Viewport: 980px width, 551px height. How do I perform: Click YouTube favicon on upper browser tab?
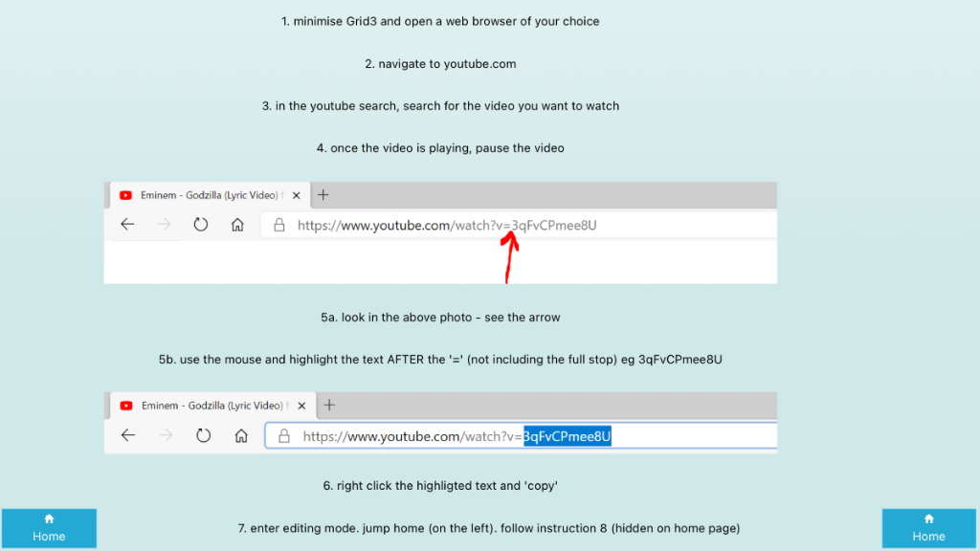point(125,195)
